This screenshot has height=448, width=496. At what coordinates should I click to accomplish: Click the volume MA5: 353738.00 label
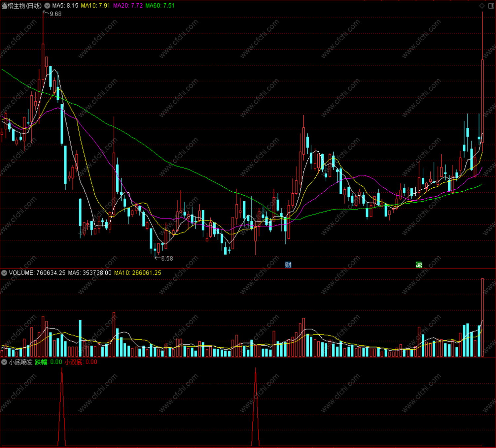90,273
